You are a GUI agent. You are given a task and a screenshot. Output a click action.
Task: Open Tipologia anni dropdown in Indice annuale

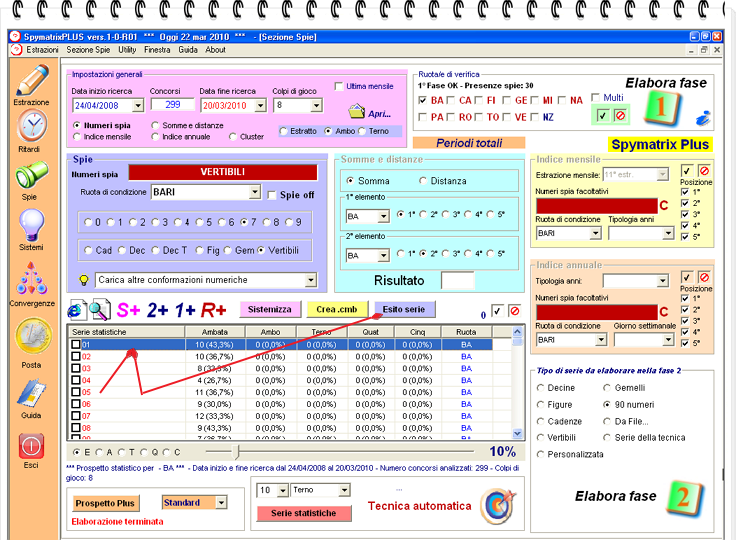click(x=662, y=281)
